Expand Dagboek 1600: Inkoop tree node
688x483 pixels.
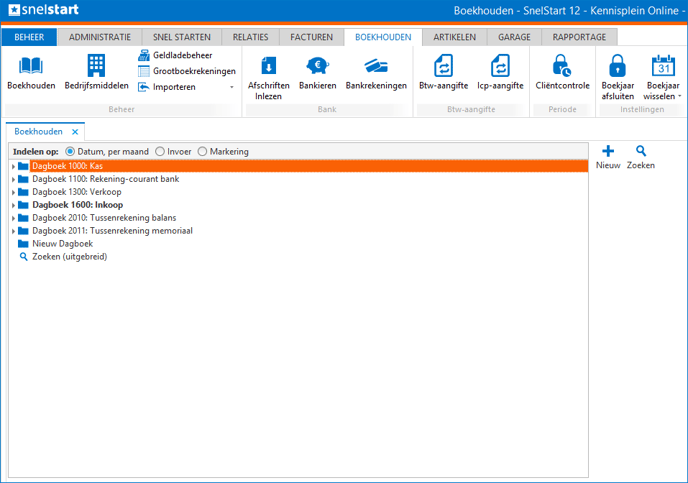tap(13, 205)
